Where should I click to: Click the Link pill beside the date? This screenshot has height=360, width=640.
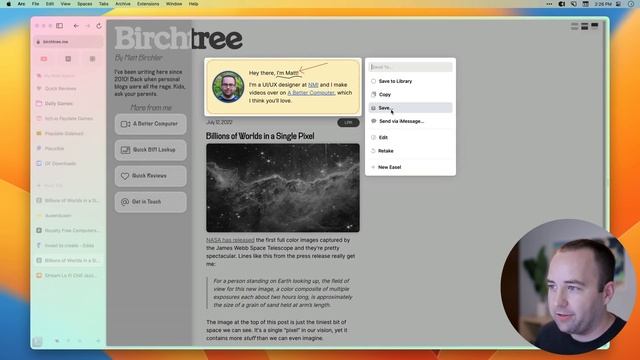tap(348, 122)
